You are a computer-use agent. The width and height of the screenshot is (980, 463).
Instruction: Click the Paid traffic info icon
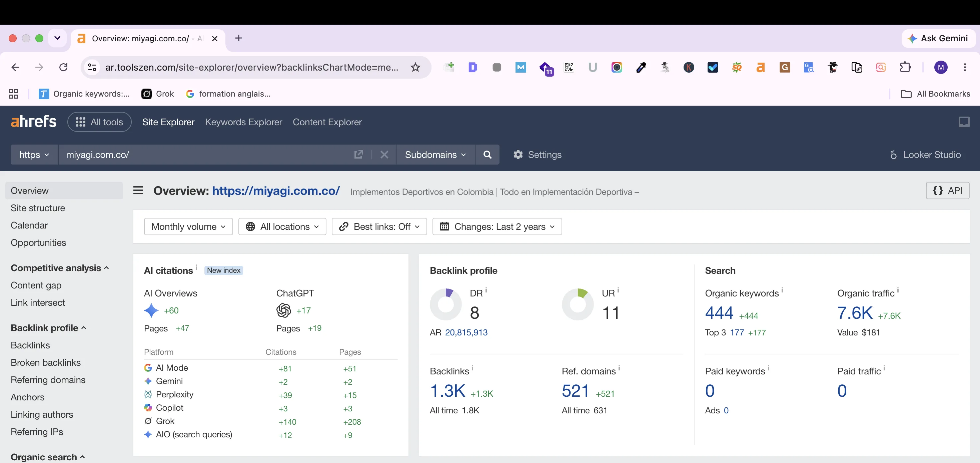[884, 368]
